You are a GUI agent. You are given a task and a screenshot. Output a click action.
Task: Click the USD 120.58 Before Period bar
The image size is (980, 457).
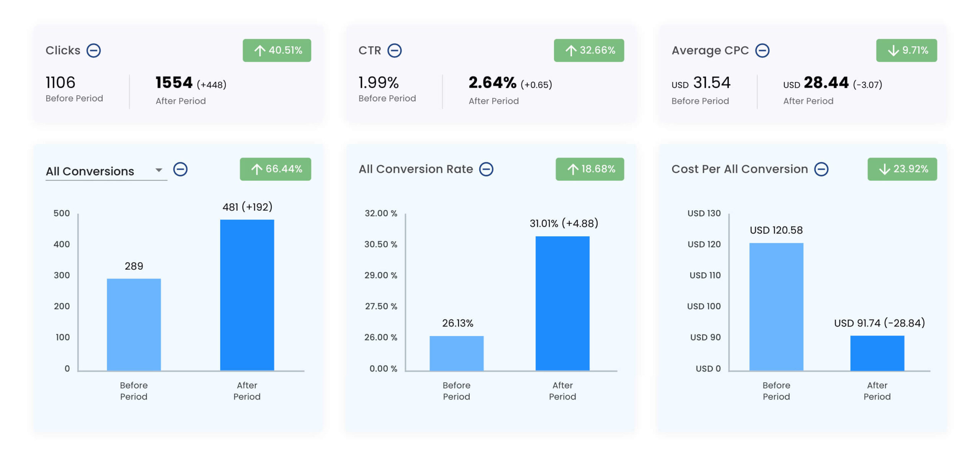776,306
